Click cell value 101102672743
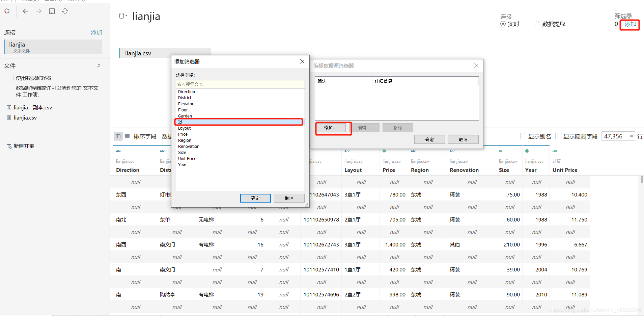This screenshot has height=316, width=644. (x=321, y=244)
